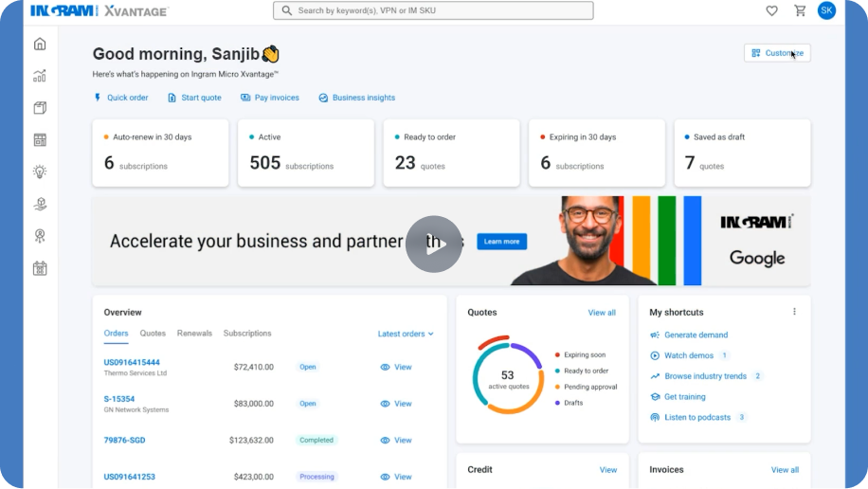Click the award badge sidebar icon
Image resolution: width=868 pixels, height=489 pixels.
(40, 236)
